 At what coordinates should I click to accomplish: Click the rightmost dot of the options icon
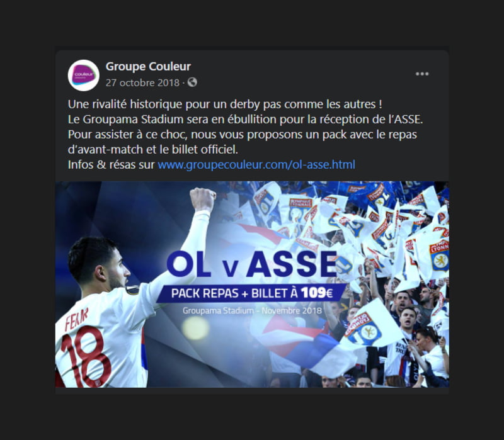click(x=427, y=74)
